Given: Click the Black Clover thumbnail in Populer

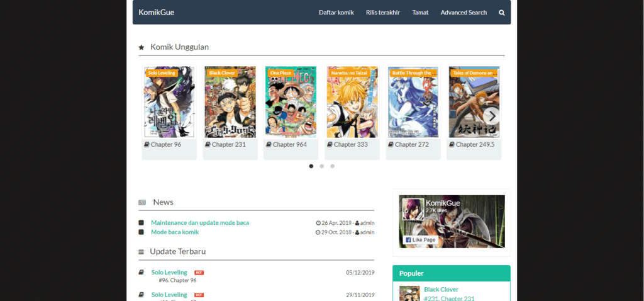Looking at the screenshot, I should (x=409, y=293).
